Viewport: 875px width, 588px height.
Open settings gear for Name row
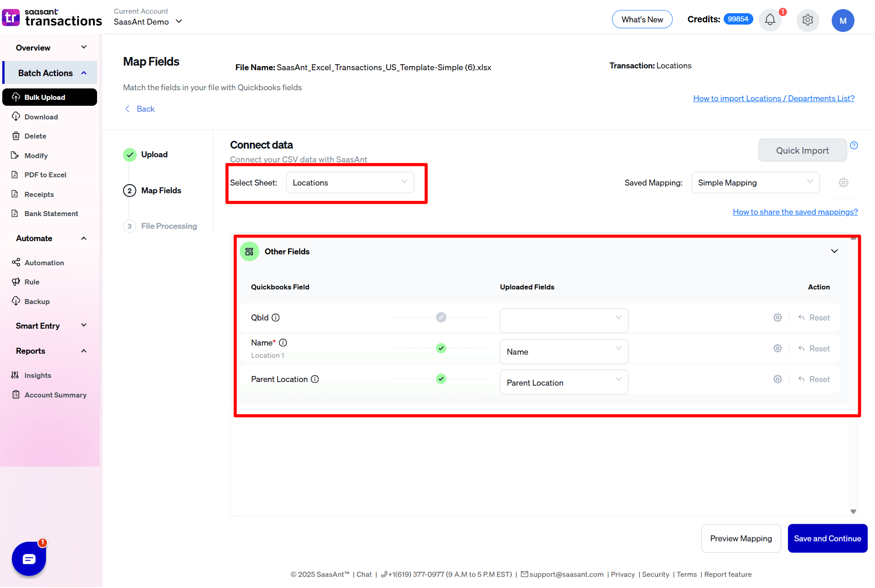[x=777, y=349]
